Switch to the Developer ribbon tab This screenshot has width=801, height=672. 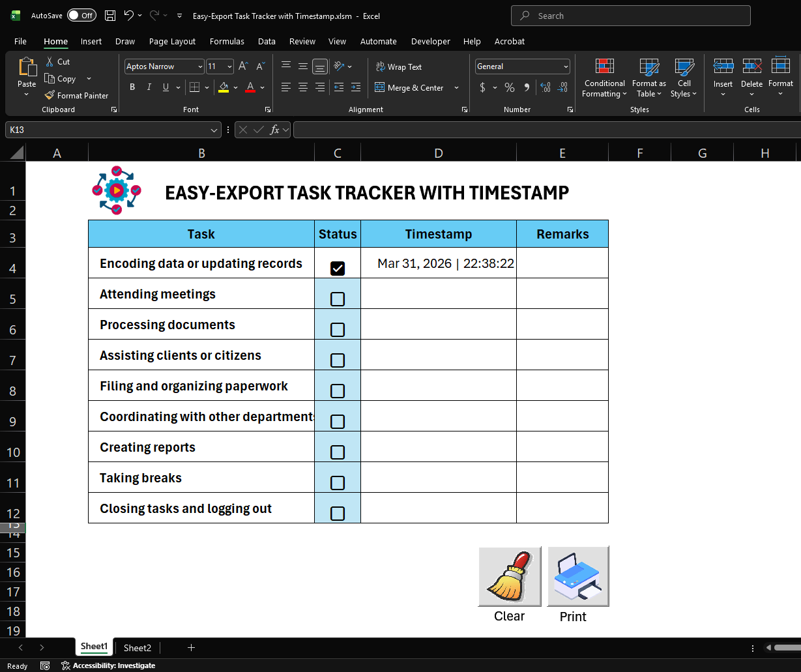pyautogui.click(x=430, y=41)
